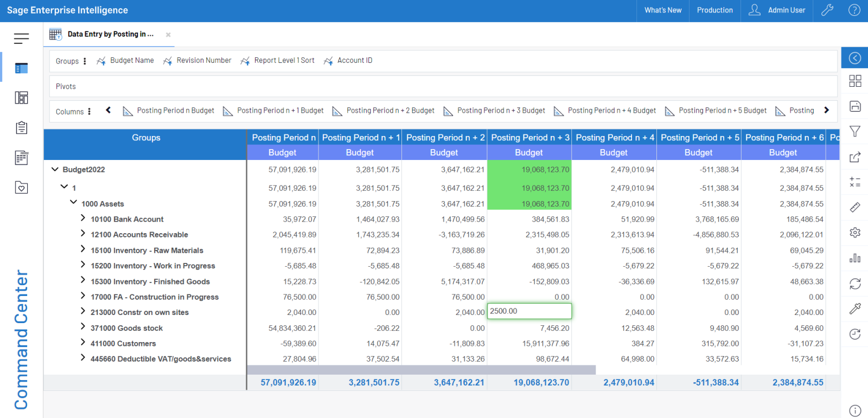Screen dimensions: 868x418
Task: Open the Admin User menu
Action: coord(777,10)
